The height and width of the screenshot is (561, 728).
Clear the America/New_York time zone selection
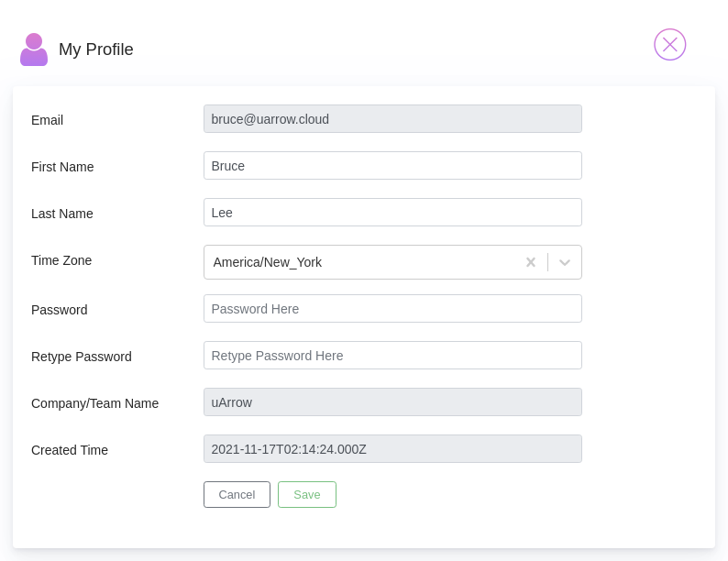coord(531,262)
